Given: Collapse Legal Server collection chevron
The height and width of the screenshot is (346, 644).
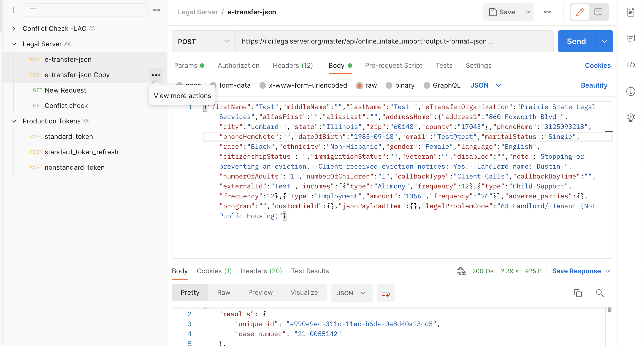Looking at the screenshot, I should [x=14, y=44].
